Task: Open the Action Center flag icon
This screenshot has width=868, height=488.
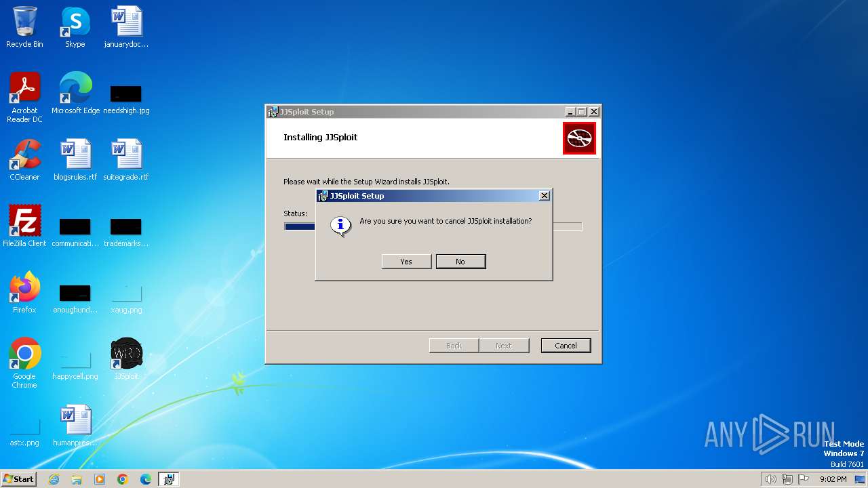Action: pos(804,479)
